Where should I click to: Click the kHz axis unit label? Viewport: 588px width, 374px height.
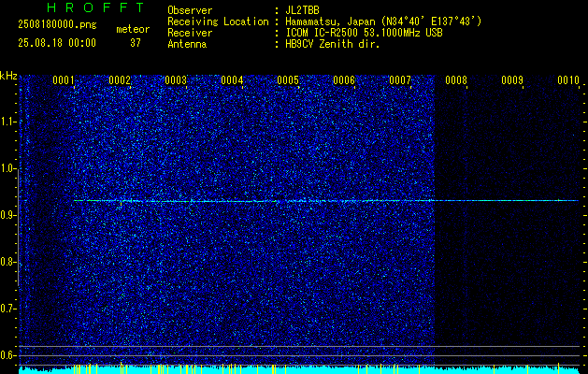pos(8,76)
